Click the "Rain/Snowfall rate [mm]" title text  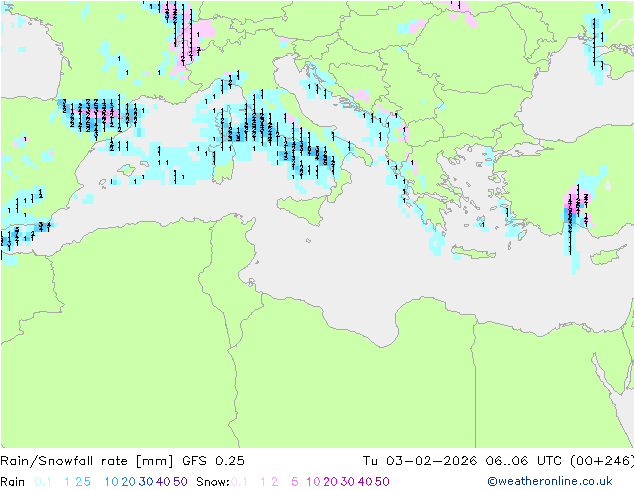[87, 461]
